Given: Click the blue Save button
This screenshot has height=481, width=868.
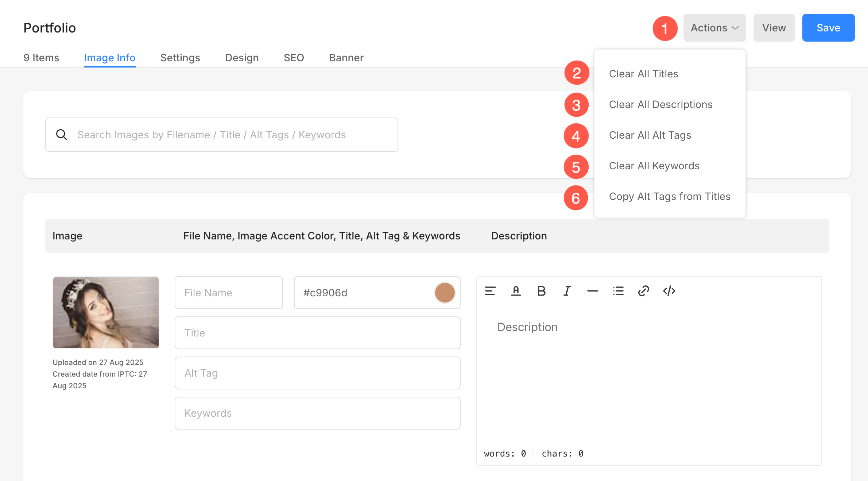Looking at the screenshot, I should point(828,28).
